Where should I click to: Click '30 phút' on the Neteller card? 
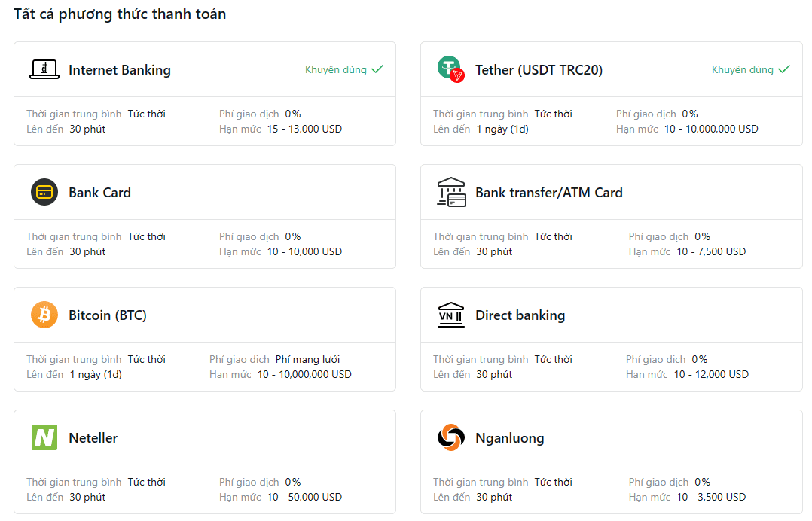(87, 497)
